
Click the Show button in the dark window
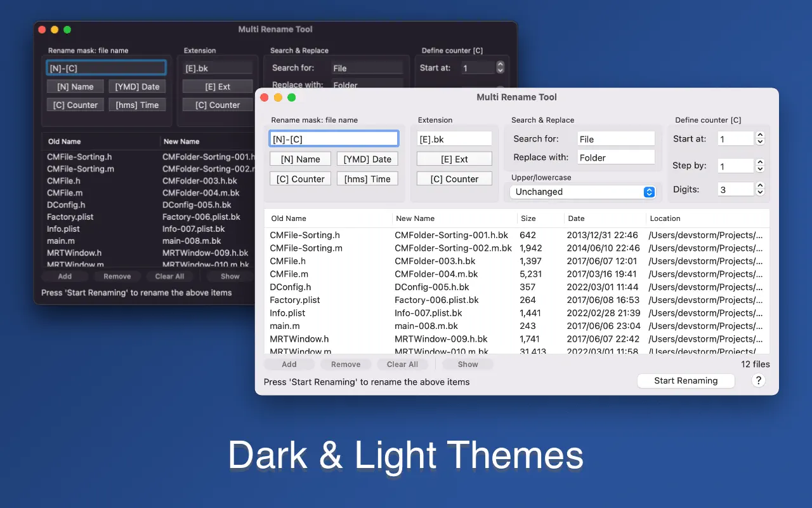230,276
